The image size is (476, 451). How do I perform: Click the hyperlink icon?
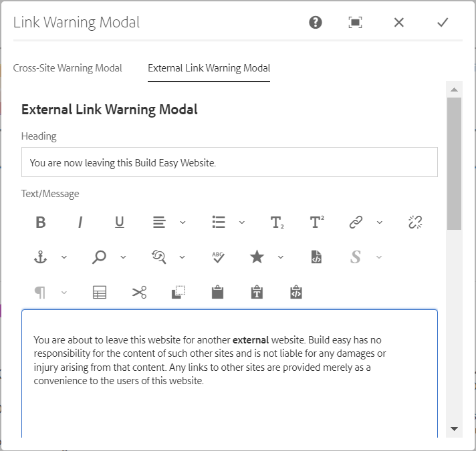coord(356,222)
